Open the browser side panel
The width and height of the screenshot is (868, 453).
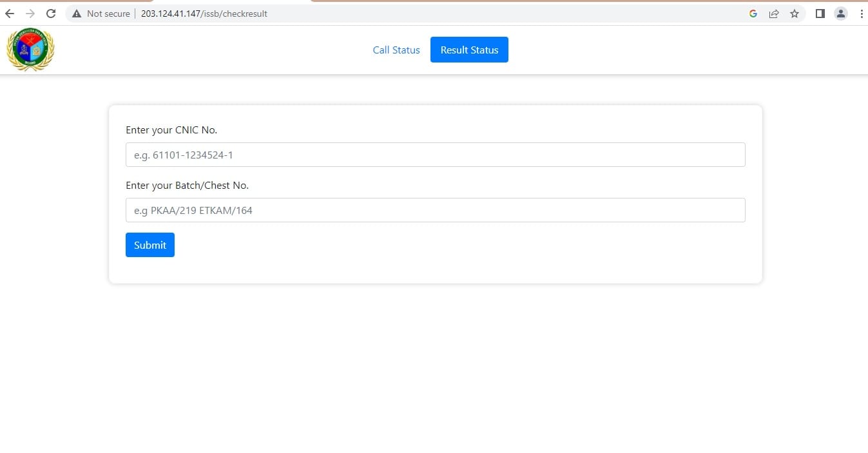(x=820, y=14)
